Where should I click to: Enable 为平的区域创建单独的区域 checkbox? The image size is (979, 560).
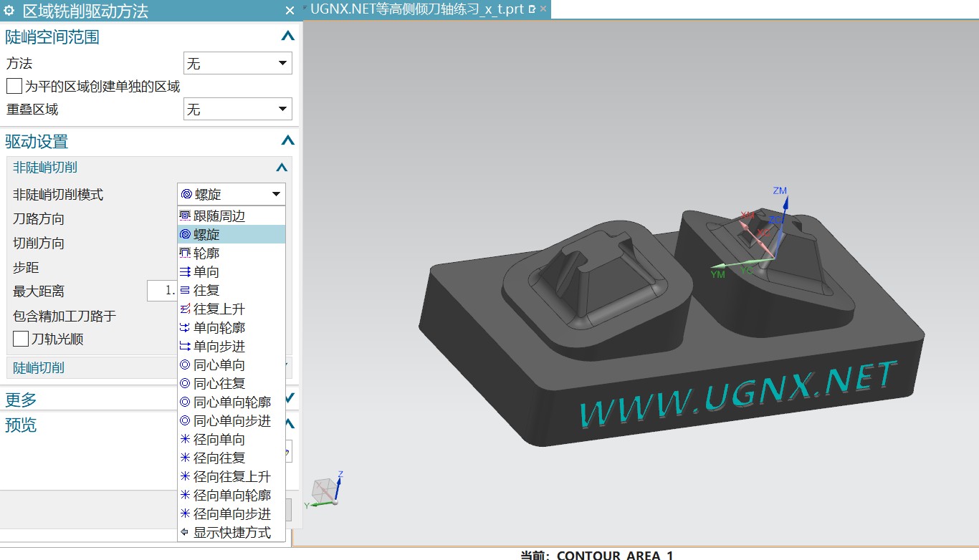[14, 86]
